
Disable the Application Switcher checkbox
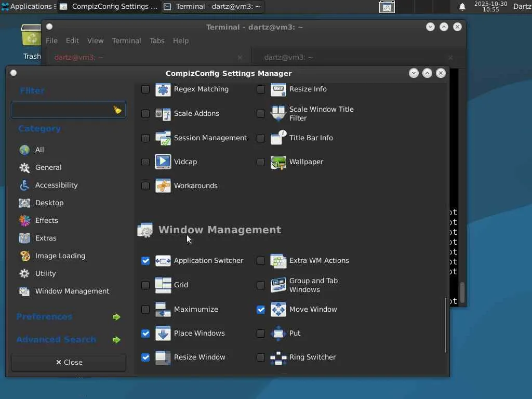coord(145,261)
